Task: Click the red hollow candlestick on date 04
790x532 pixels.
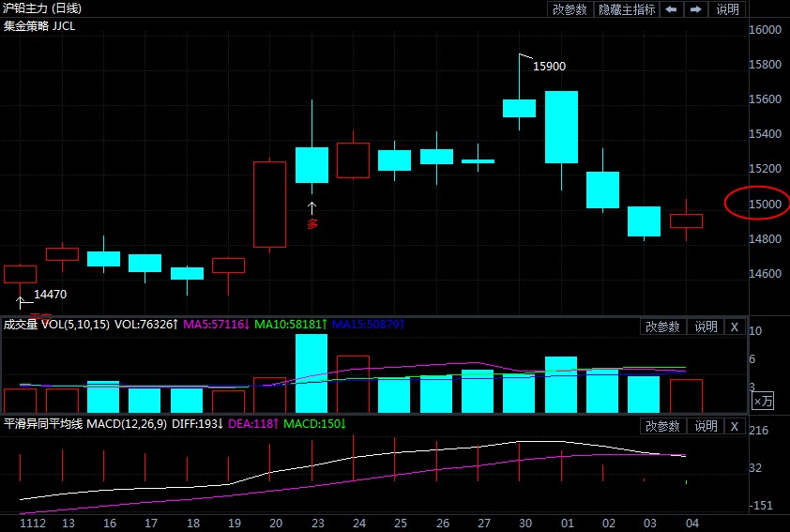Action: click(686, 220)
